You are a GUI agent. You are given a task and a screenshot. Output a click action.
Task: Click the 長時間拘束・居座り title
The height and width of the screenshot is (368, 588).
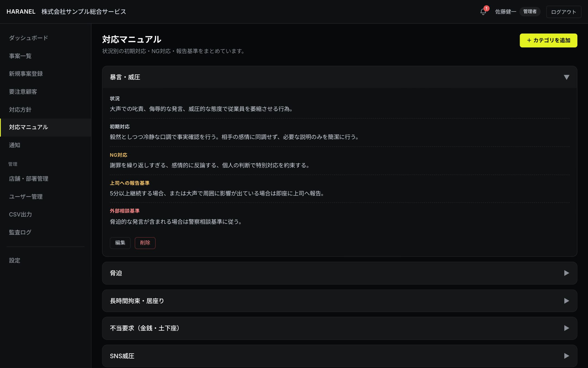coord(137,301)
